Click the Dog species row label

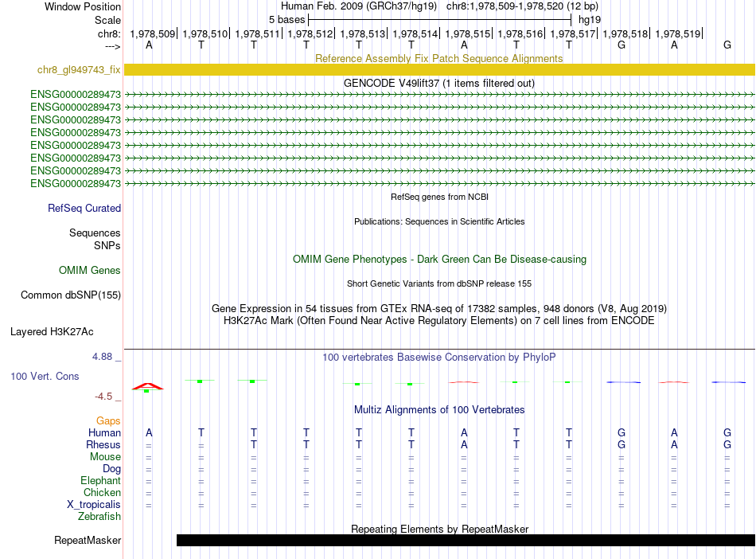111,468
